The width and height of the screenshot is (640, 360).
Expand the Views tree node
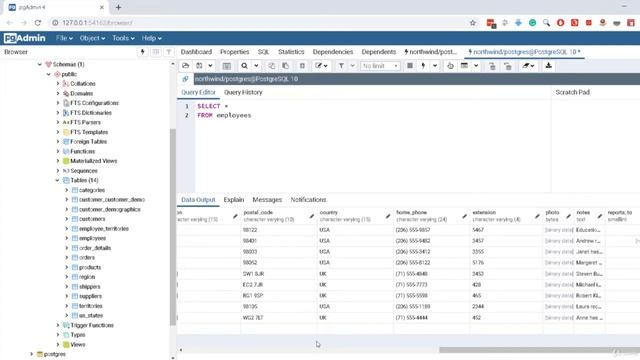(58, 344)
